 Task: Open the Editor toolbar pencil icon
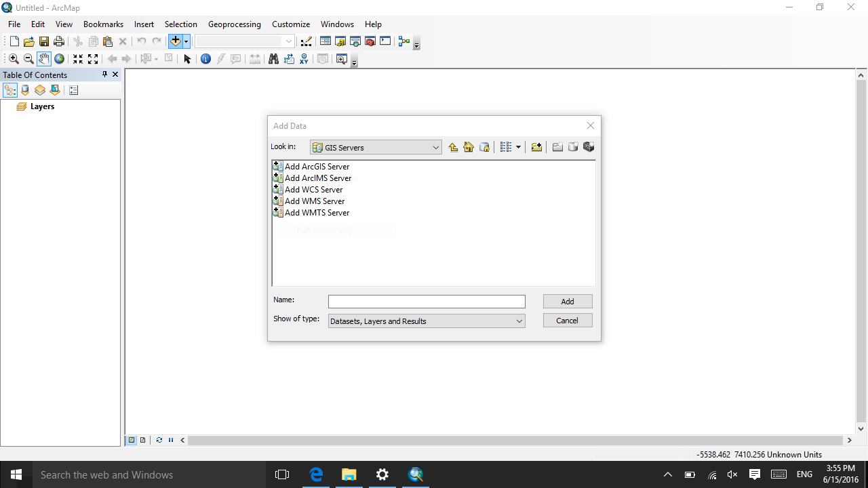[x=307, y=41]
